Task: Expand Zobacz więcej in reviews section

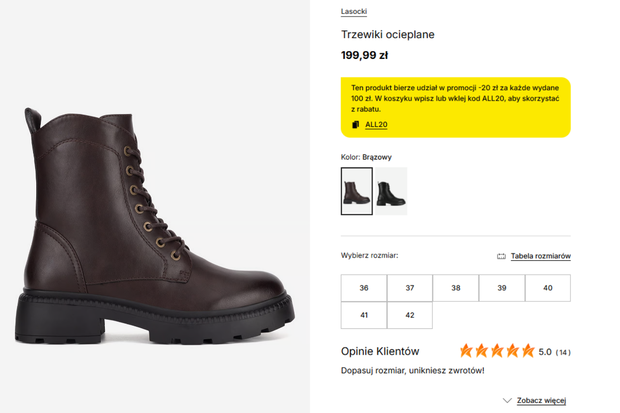Action: (x=541, y=400)
